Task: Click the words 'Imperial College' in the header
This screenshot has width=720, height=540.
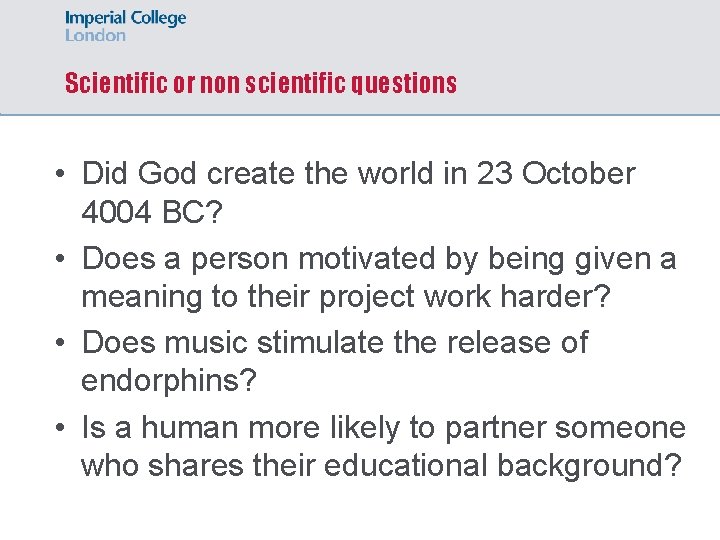Action: click(125, 18)
